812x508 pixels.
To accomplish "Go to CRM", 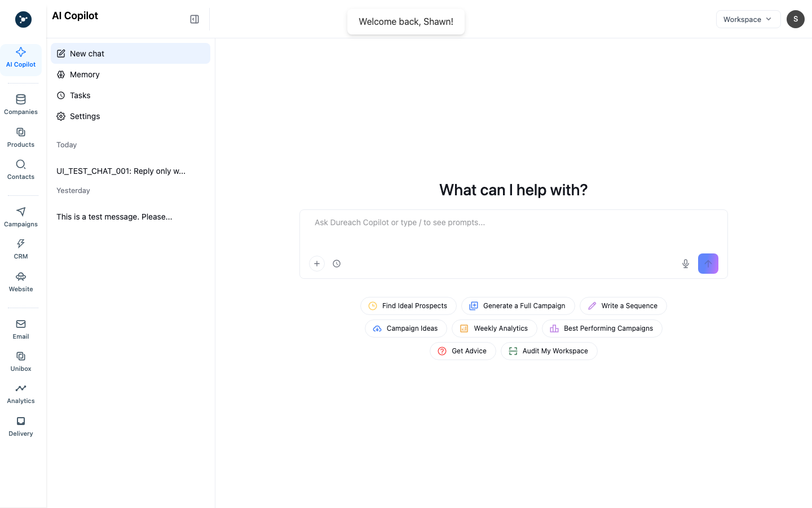I will click(21, 249).
